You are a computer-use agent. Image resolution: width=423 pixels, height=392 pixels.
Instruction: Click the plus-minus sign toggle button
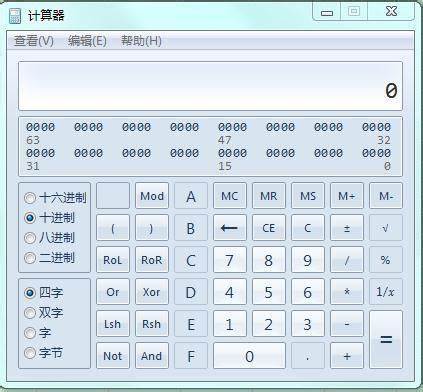[347, 228]
